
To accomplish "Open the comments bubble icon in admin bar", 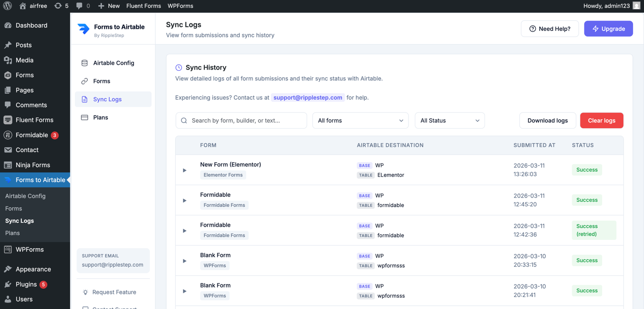I will point(79,6).
